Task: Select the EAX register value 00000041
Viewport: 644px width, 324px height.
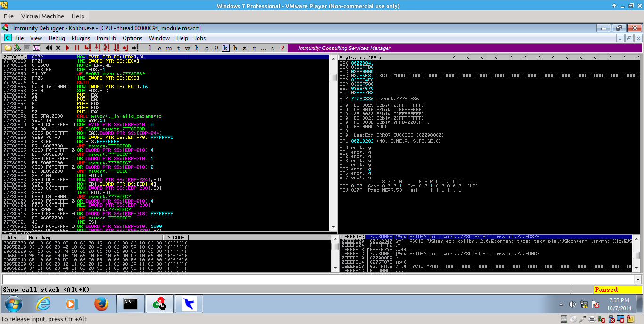Action: click(362, 63)
